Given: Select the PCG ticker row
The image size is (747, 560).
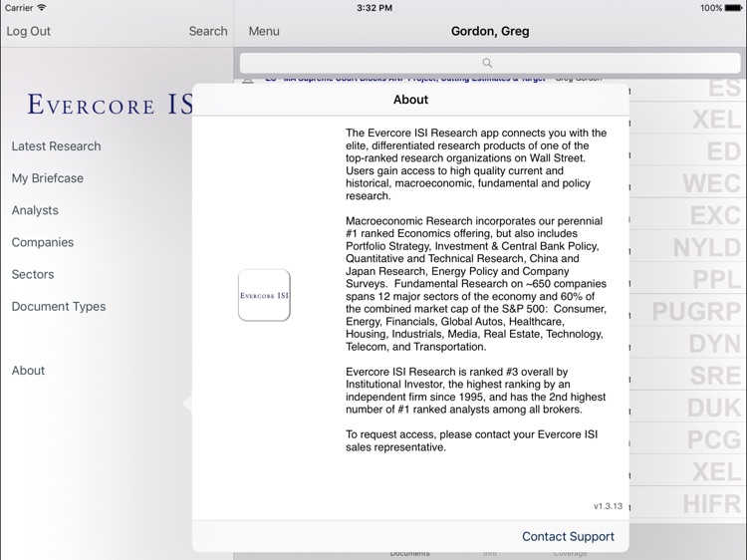Looking at the screenshot, I should pos(688,439).
